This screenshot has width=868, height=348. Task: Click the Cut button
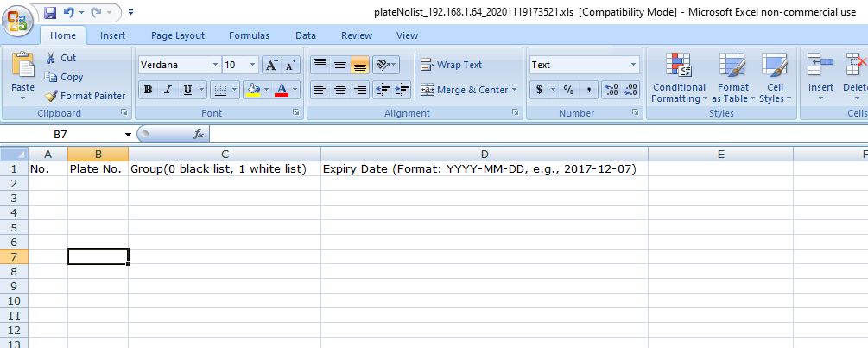click(60, 58)
